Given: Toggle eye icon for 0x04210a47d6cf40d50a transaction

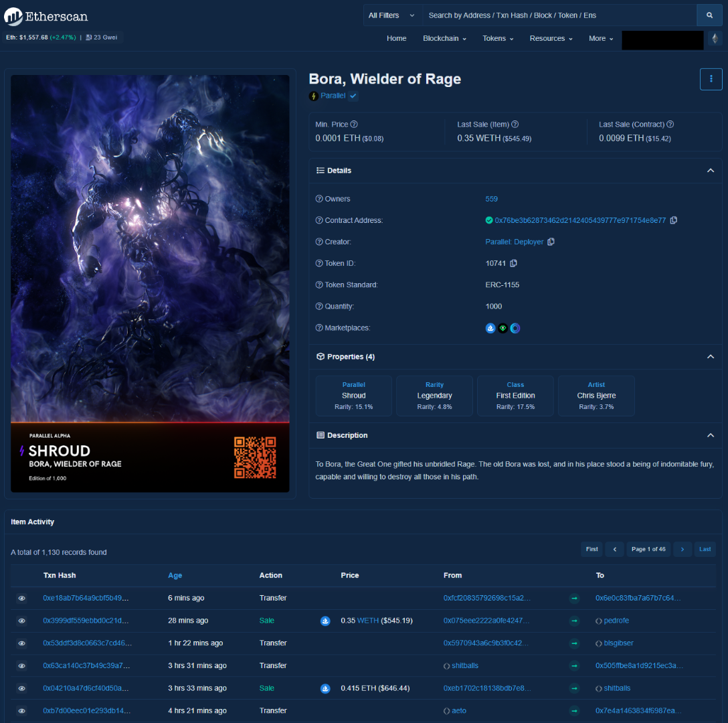Looking at the screenshot, I should pos(21,688).
